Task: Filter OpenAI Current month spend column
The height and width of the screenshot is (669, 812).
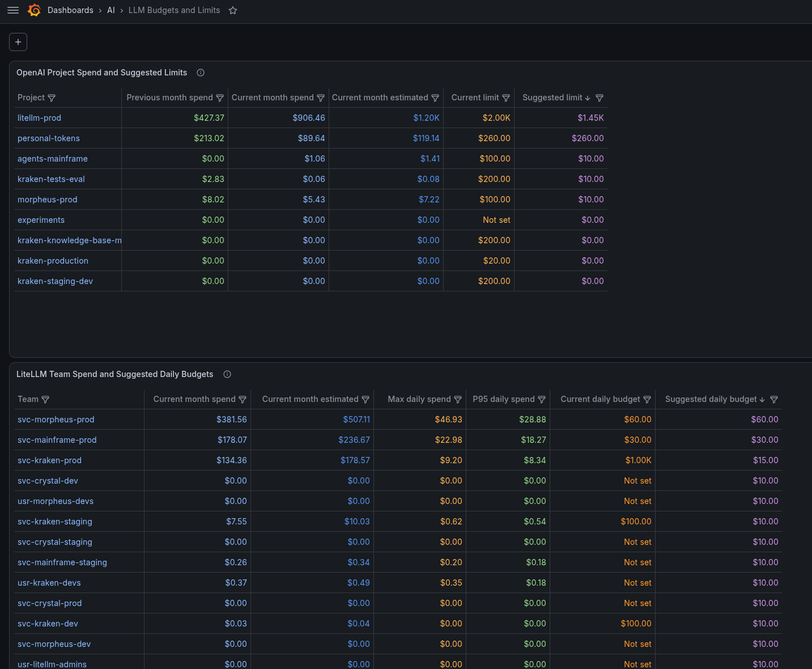Action: pyautogui.click(x=321, y=98)
